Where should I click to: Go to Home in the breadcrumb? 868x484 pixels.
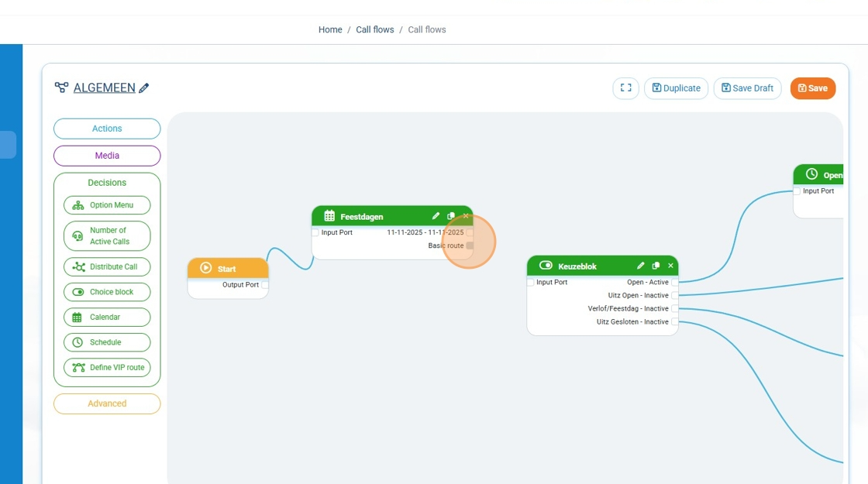tap(330, 29)
